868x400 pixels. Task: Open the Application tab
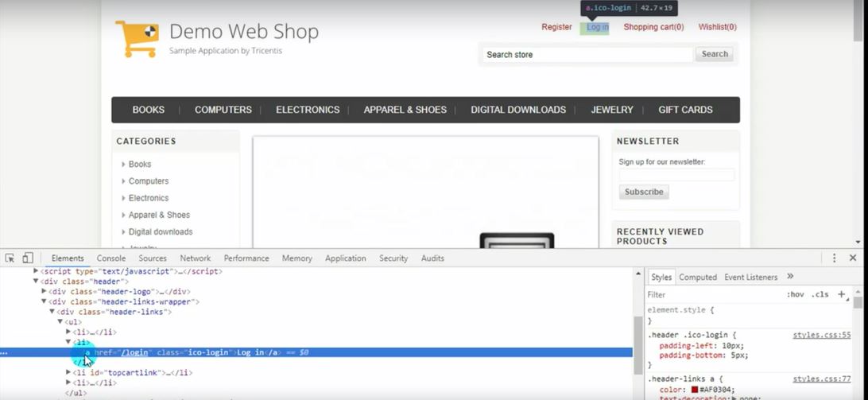[346, 258]
